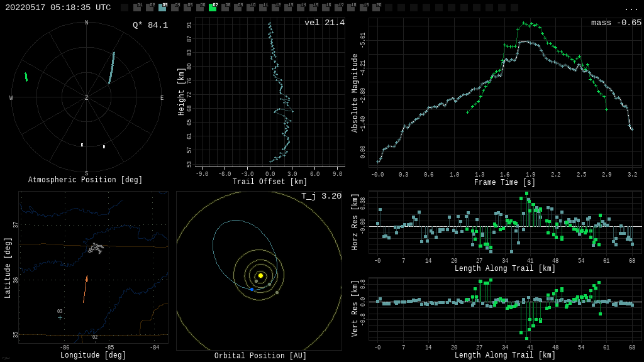Click the Longitude [deg] axis label
Image resolution: width=644 pixels, height=362 pixels.
pos(93,355)
